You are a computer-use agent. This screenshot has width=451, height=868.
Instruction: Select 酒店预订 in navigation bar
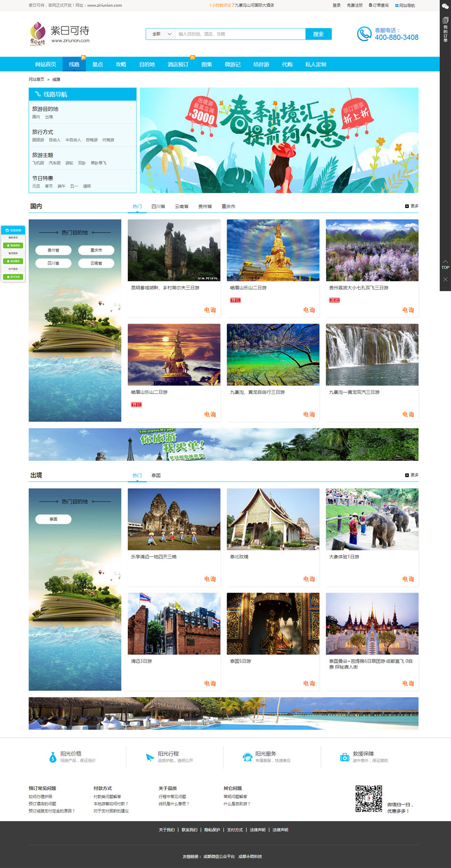[x=178, y=64]
